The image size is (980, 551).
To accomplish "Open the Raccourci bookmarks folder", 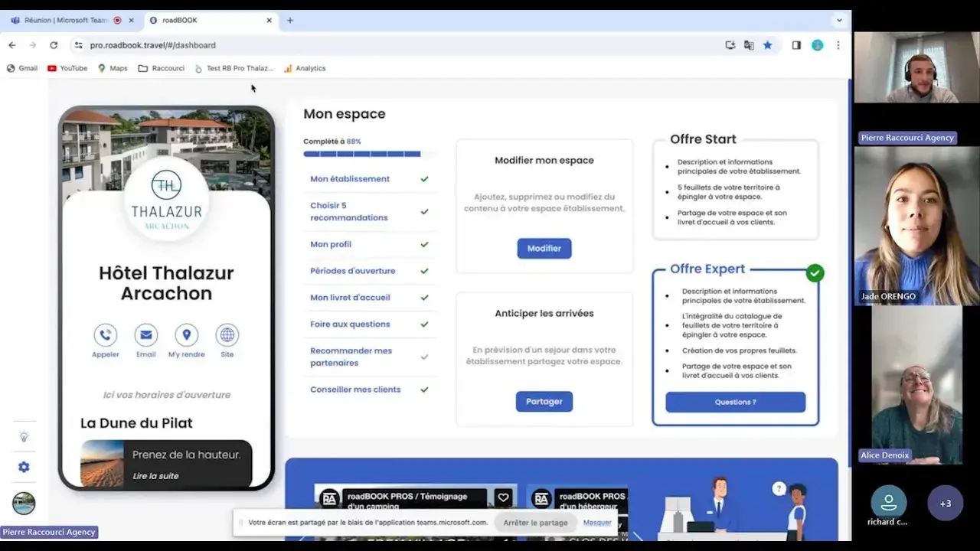I will [161, 68].
